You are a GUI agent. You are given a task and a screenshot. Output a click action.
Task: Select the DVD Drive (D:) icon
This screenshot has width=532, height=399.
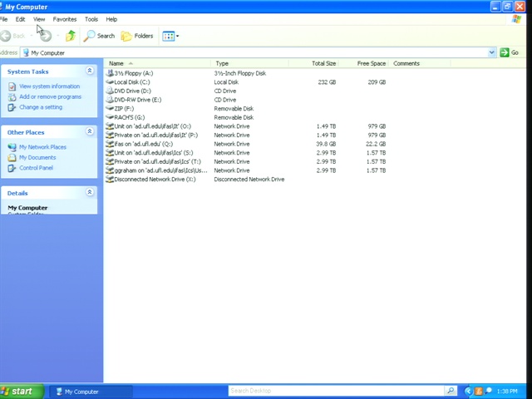pyautogui.click(x=110, y=91)
